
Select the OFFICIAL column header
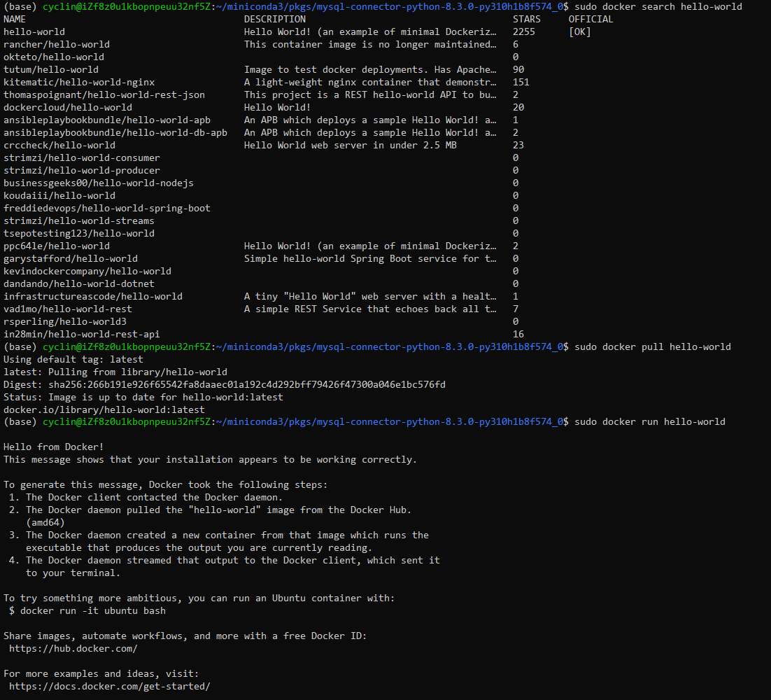tap(591, 19)
